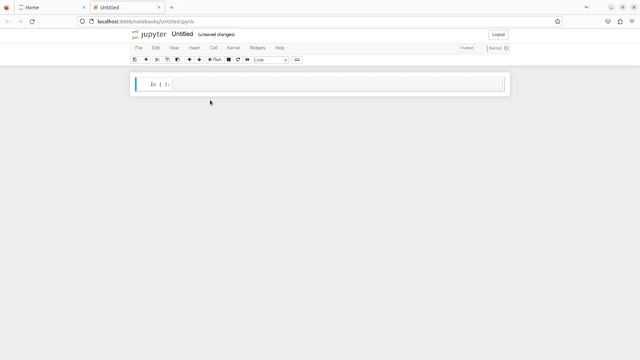Go back in browser history
Image resolution: width=640 pixels, height=360 pixels.
7,22
